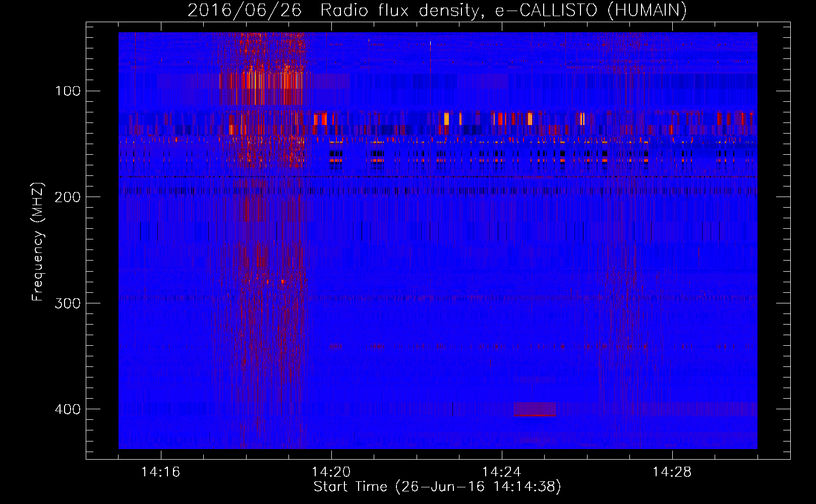Click the 14:28 time tick label
Image resolution: width=816 pixels, height=504 pixels.
[672, 472]
